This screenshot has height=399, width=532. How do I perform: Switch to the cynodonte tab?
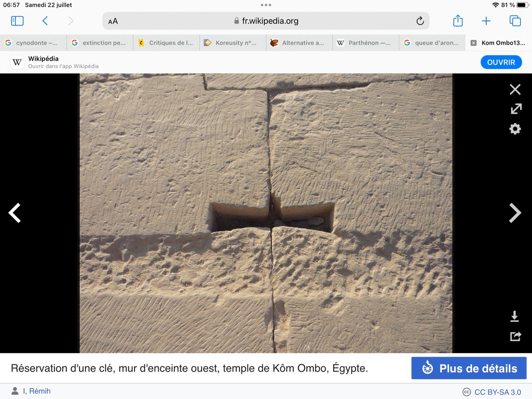click(33, 43)
